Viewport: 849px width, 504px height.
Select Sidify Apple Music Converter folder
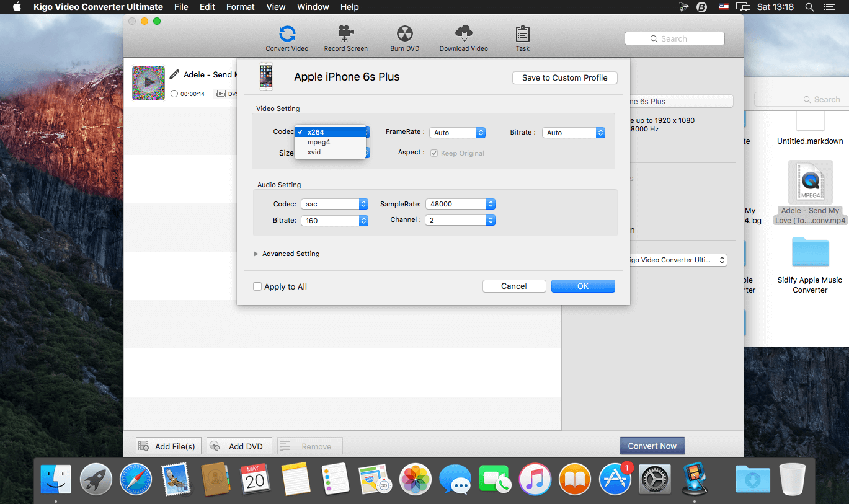810,265
